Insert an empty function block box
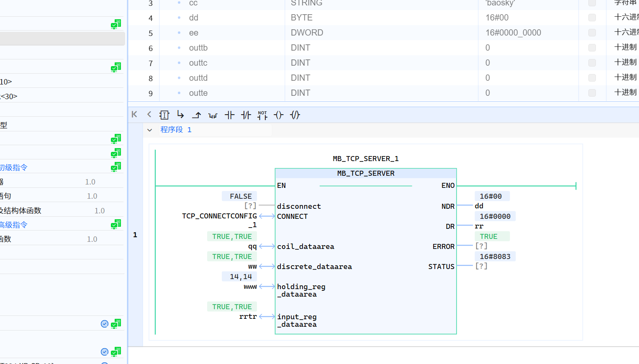 point(164,115)
